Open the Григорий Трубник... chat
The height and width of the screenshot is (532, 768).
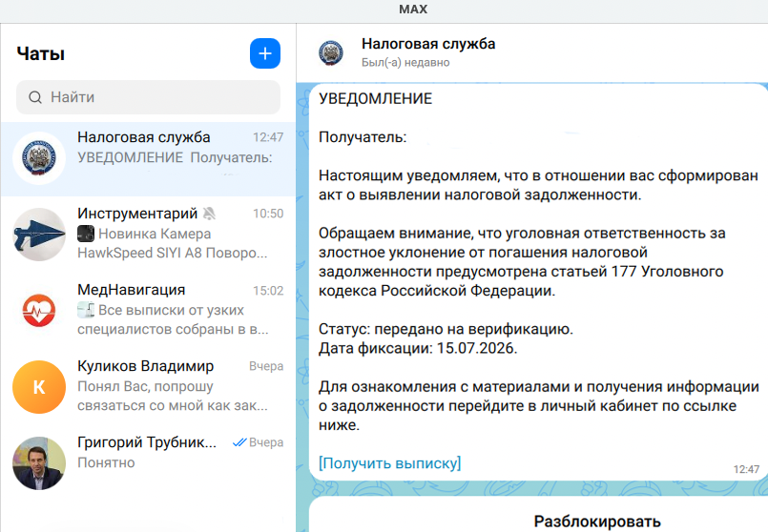[x=149, y=463]
